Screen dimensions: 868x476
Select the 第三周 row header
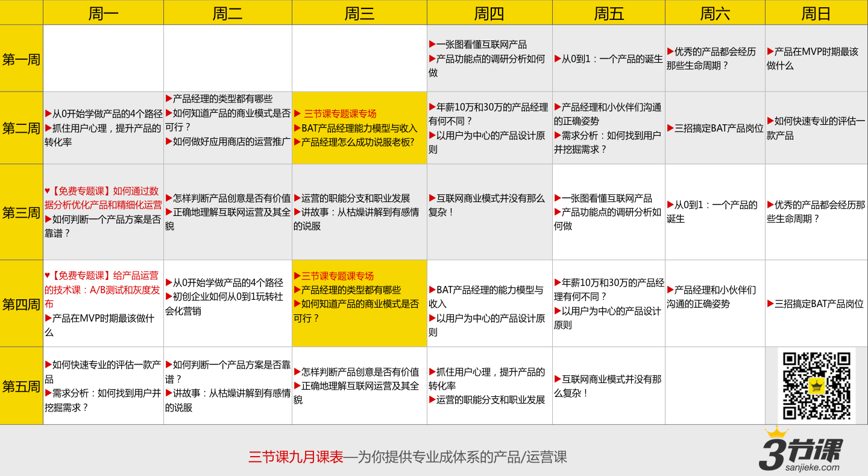coord(22,212)
